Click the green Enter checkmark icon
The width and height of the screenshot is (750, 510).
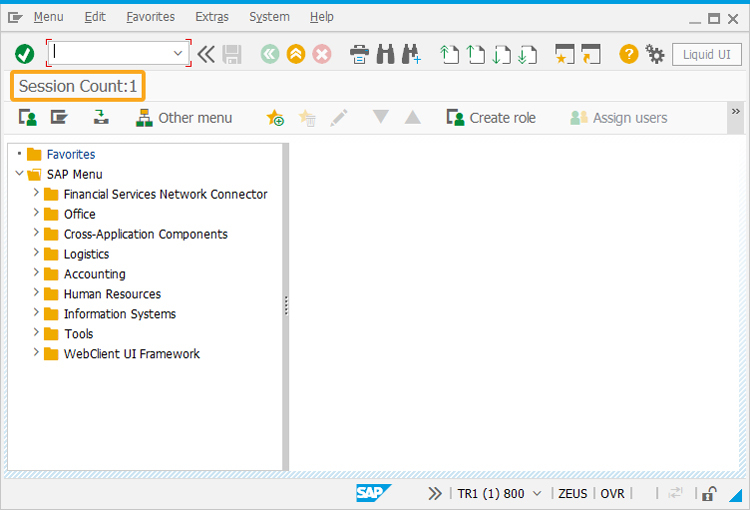(24, 54)
